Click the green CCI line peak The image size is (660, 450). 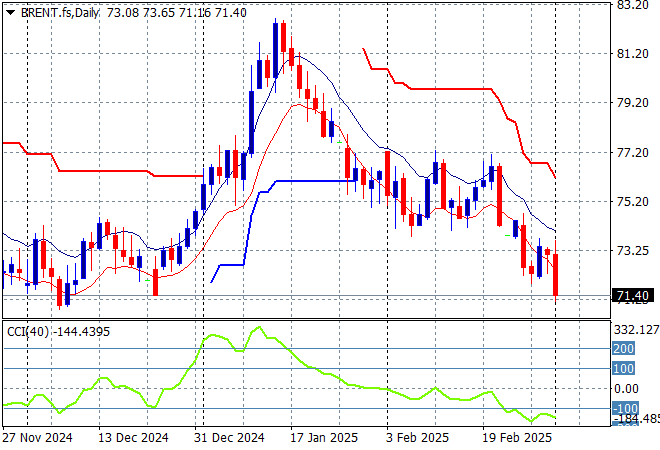pyautogui.click(x=258, y=328)
